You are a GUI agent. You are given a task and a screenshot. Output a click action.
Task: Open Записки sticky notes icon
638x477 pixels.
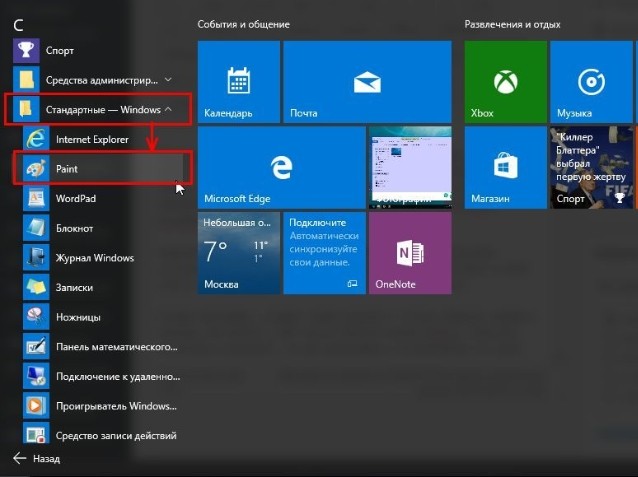36,287
